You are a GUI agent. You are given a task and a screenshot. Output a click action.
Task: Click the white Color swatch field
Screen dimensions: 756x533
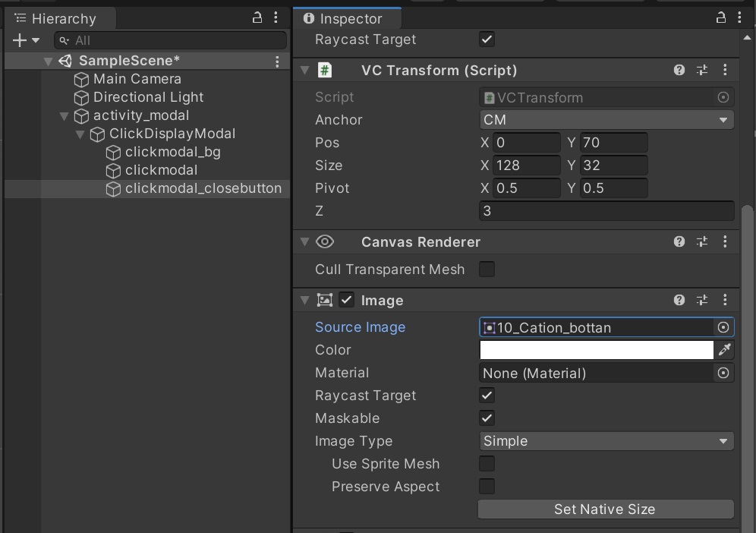pyautogui.click(x=597, y=349)
